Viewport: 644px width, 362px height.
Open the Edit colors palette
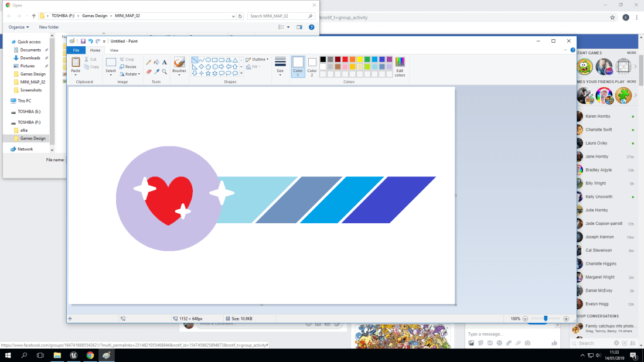point(399,66)
